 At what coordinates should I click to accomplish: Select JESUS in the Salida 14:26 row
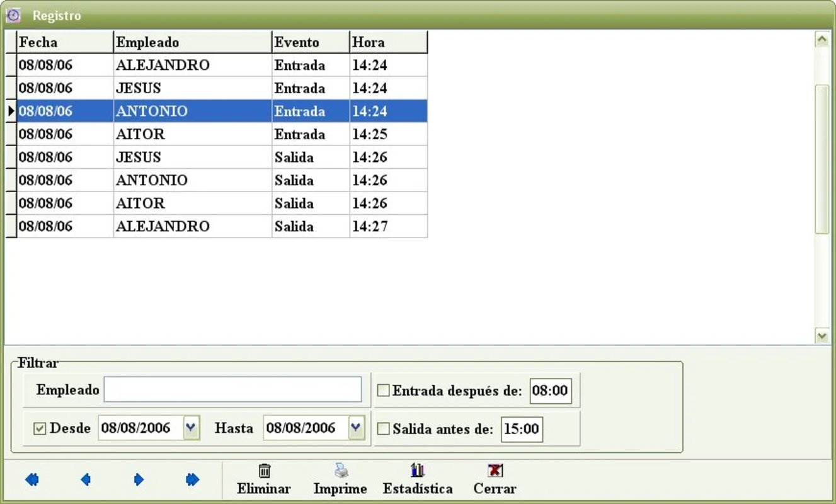(x=139, y=157)
